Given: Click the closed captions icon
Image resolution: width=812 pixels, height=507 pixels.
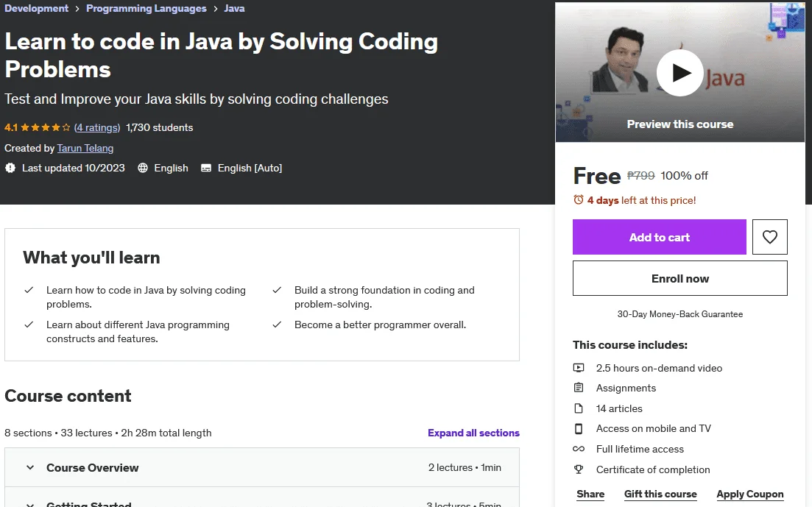Looking at the screenshot, I should (206, 168).
